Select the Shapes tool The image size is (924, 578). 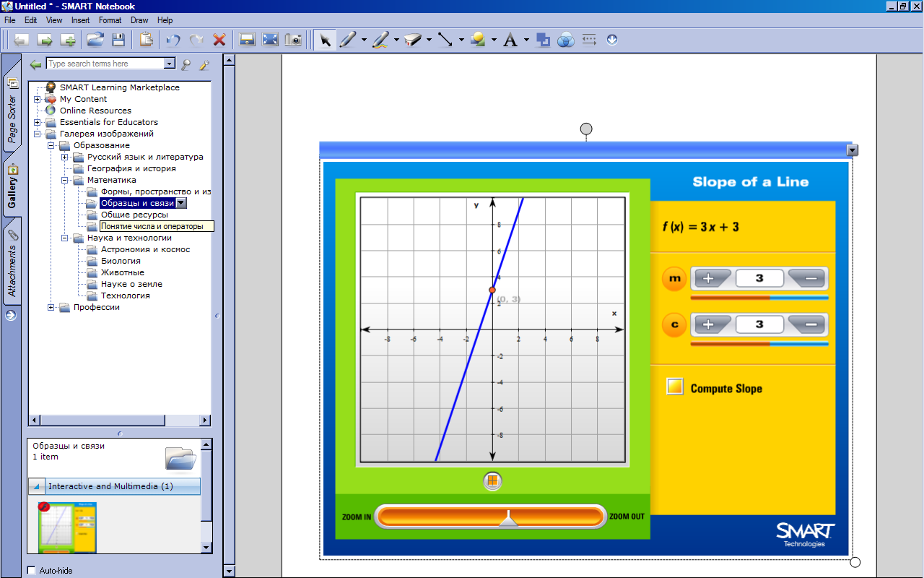point(478,40)
